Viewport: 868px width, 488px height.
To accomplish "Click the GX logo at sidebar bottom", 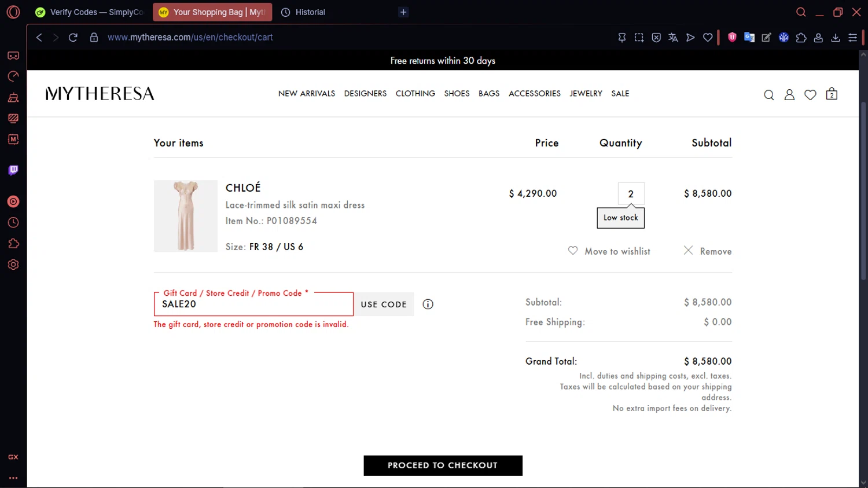I will [13, 457].
